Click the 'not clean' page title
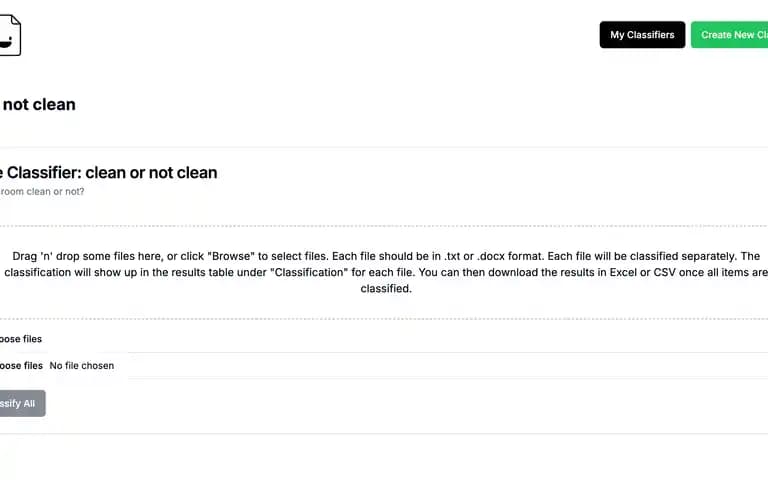The height and width of the screenshot is (480, 768). pos(39,104)
